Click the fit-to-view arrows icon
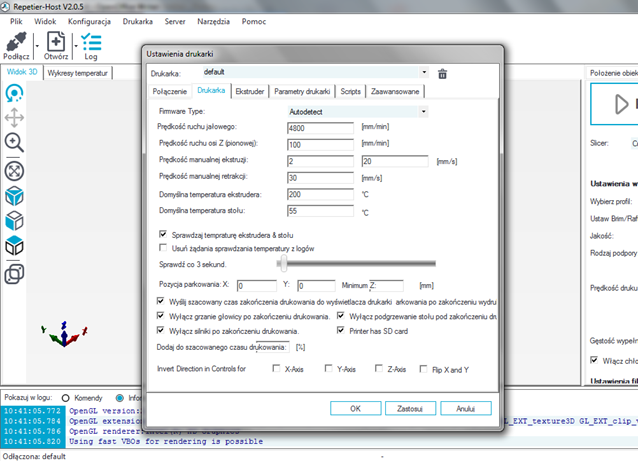Screen dimensions: 638x461 pos(14,171)
